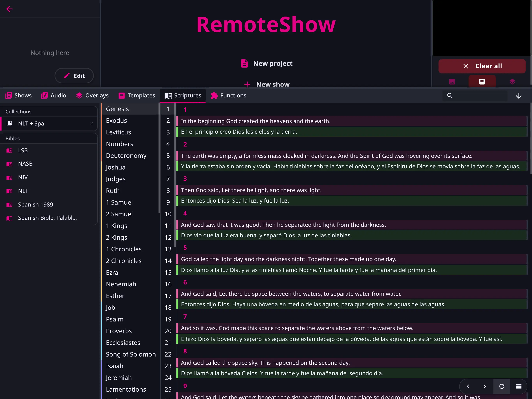Switch to the Overlays tab
Image resolution: width=532 pixels, height=399 pixels.
pyautogui.click(x=92, y=95)
